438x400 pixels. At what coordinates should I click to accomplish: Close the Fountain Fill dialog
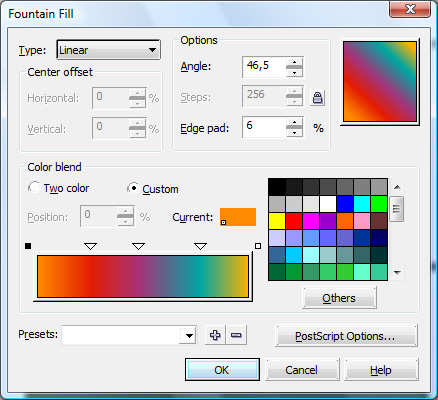point(410,9)
